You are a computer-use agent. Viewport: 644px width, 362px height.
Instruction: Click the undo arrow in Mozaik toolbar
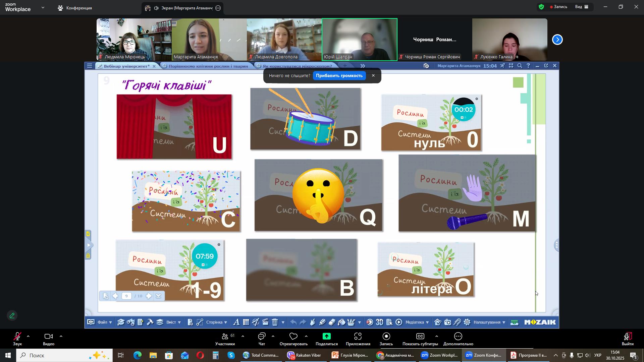point(293,322)
